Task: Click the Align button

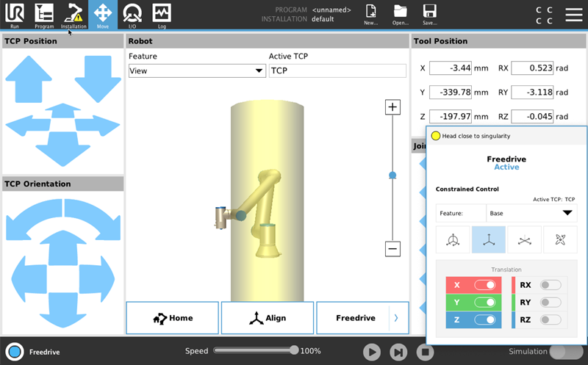Action: [x=267, y=318]
